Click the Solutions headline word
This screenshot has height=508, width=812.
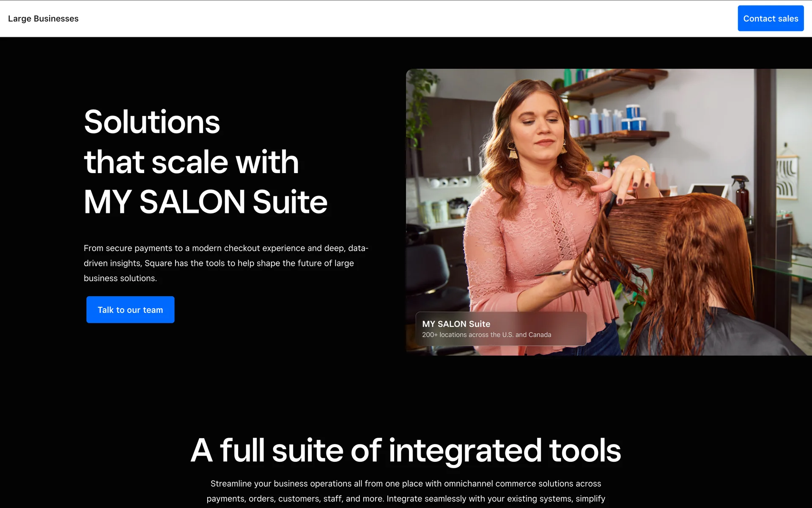tap(152, 122)
